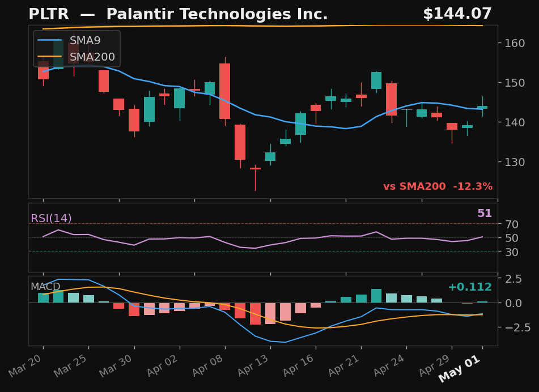Click the Apr 13 date label
The height and width of the screenshot is (392, 539).
coord(254,365)
